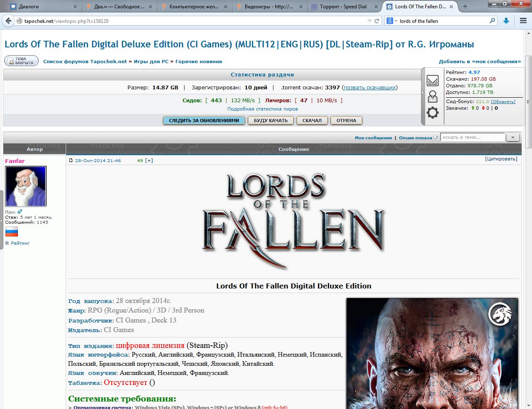Reload the page with the refresh icon

click(x=377, y=21)
